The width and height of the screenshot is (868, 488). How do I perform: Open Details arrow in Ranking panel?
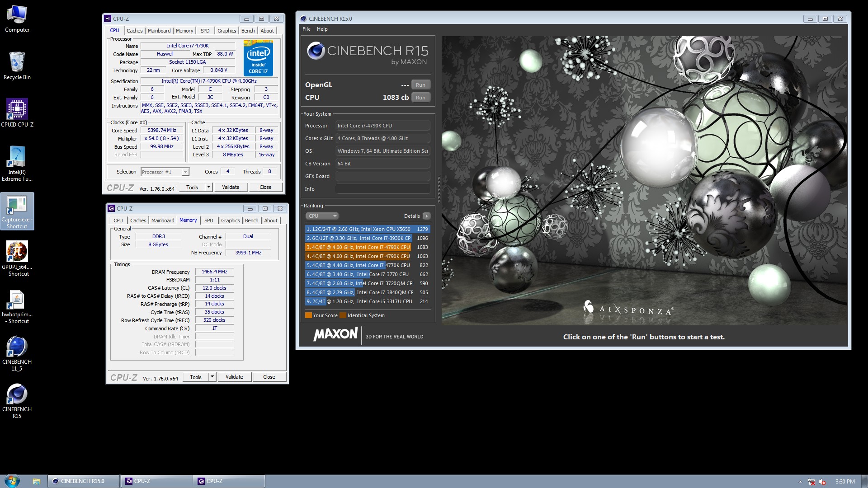point(426,216)
